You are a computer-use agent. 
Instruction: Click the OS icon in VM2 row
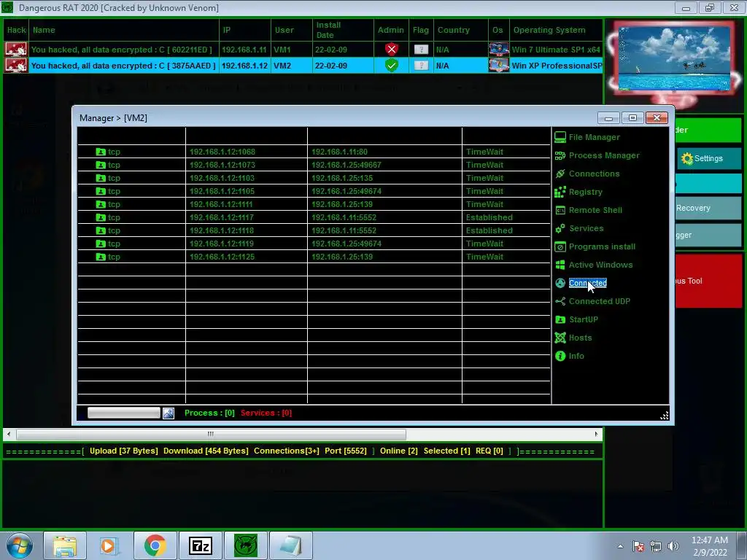(499, 65)
